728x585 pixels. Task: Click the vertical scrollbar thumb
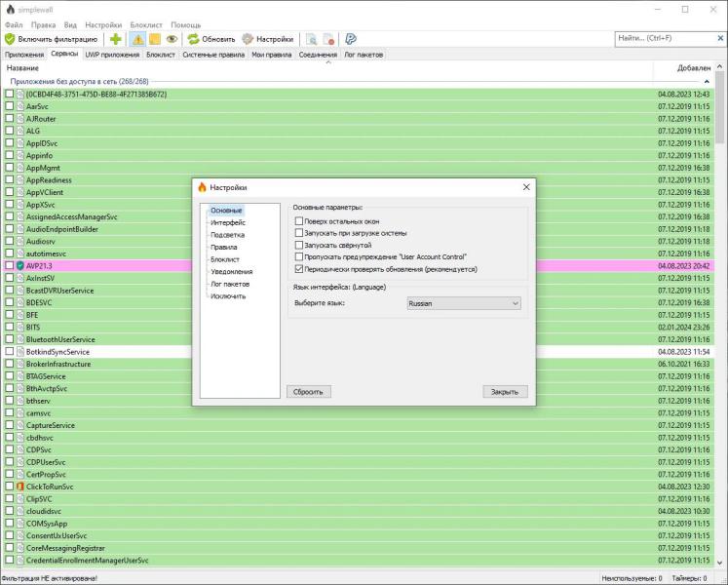click(719, 108)
